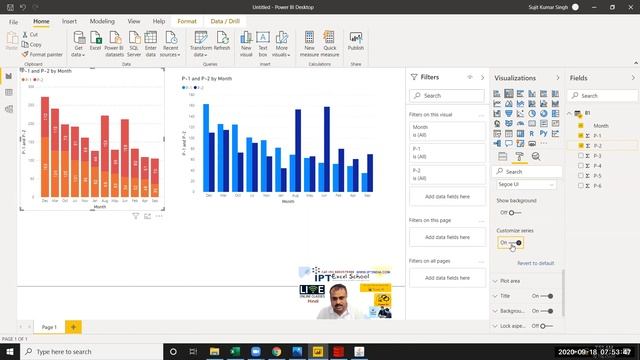Click the New measure button
640x360 pixels.
click(309, 44)
